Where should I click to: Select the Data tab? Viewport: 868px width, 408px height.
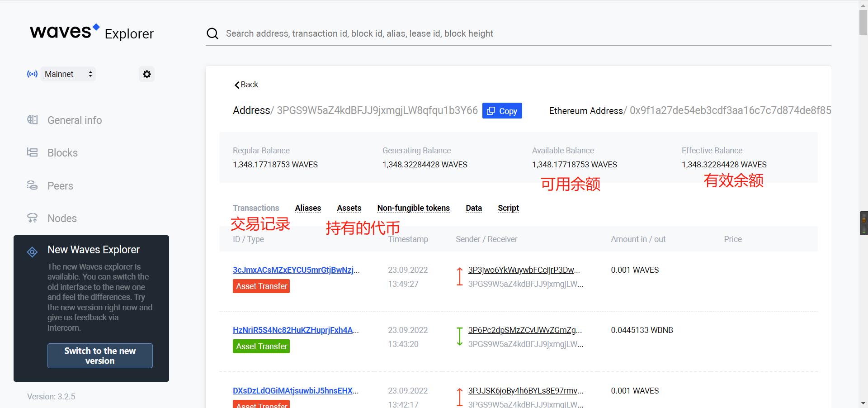(x=473, y=208)
